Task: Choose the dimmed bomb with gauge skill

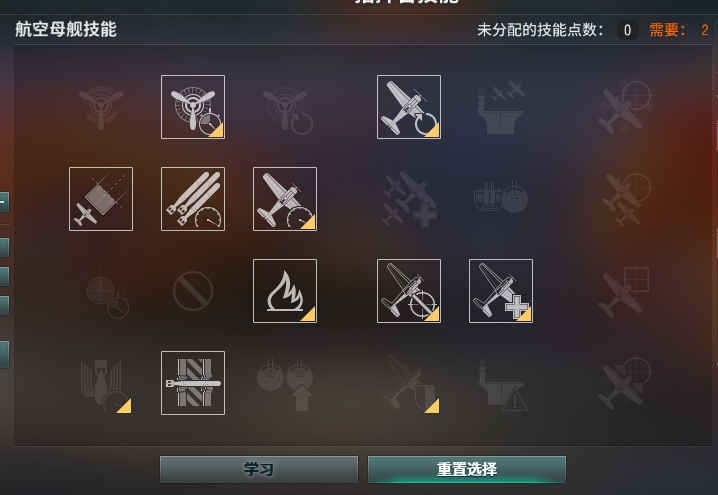Action: (x=104, y=386)
